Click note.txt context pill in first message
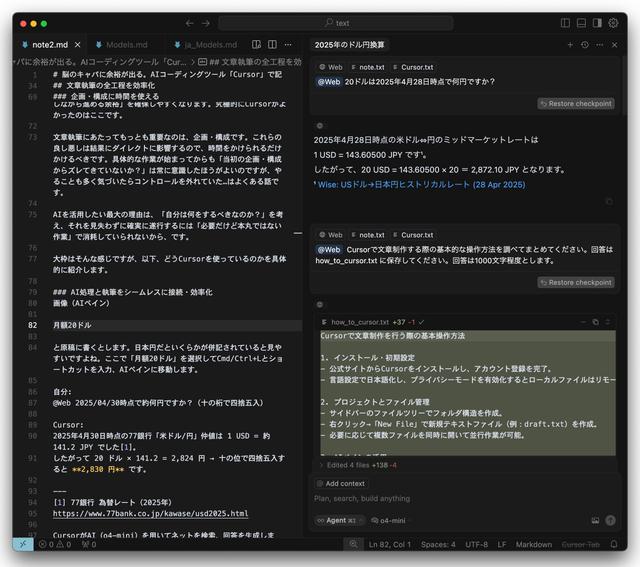 click(x=368, y=67)
